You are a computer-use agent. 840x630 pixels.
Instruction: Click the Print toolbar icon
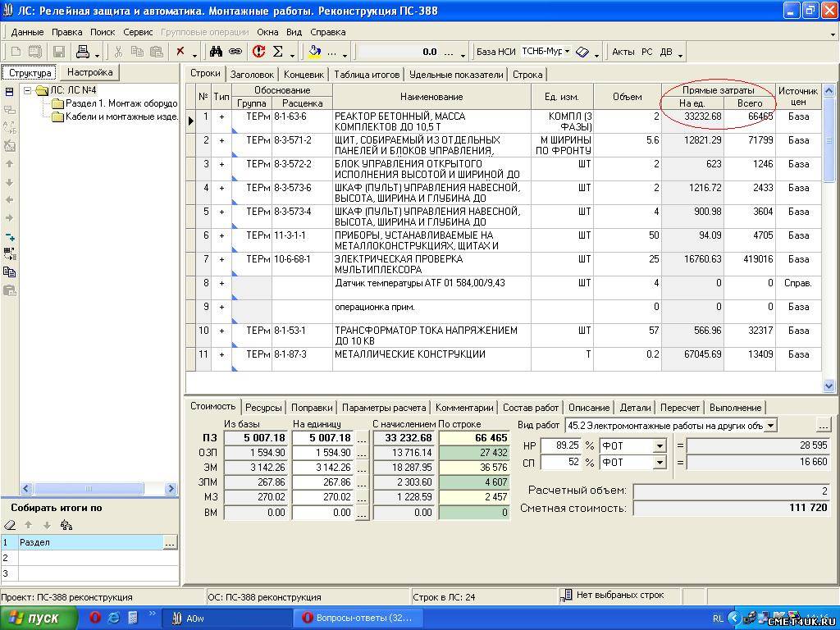tap(83, 52)
